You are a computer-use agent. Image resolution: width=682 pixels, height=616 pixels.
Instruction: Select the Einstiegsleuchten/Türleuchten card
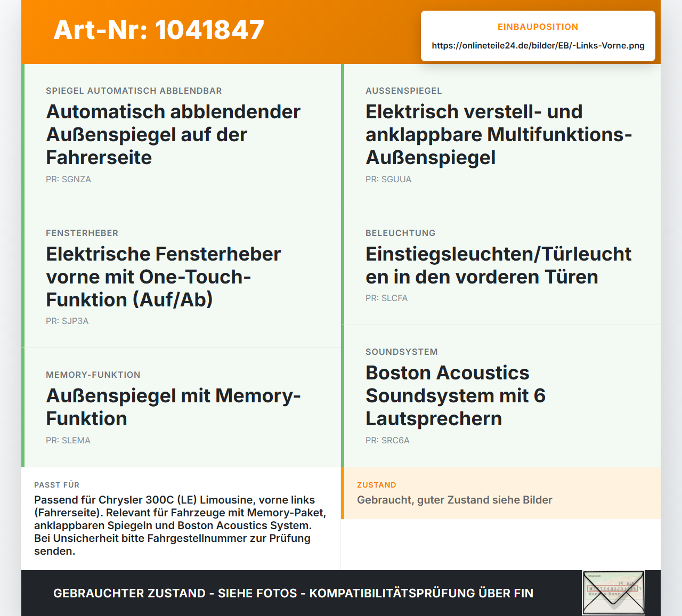(x=501, y=265)
